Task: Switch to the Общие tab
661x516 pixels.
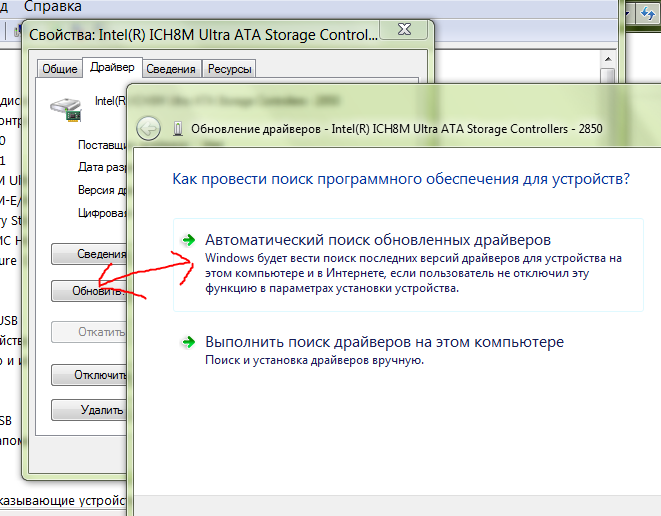Action: (59, 69)
